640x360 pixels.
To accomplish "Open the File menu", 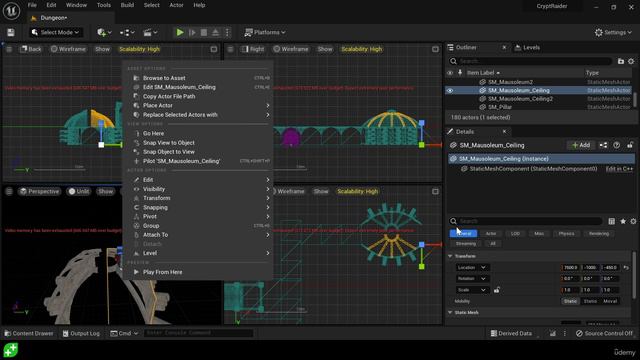I will (32, 5).
